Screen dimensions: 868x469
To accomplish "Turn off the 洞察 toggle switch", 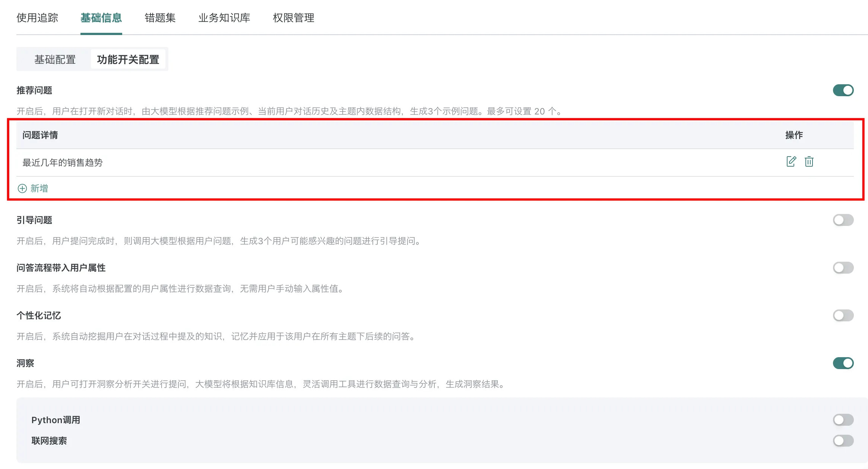I will click(x=843, y=363).
